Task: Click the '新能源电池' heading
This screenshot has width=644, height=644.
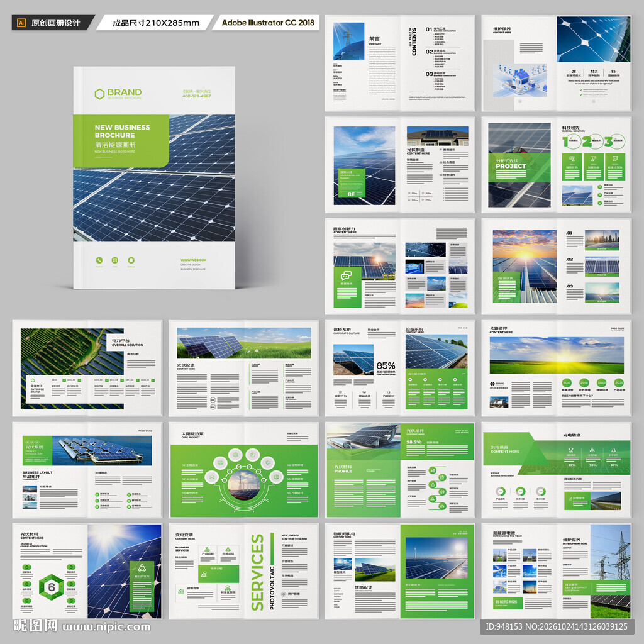Action: coord(504,533)
